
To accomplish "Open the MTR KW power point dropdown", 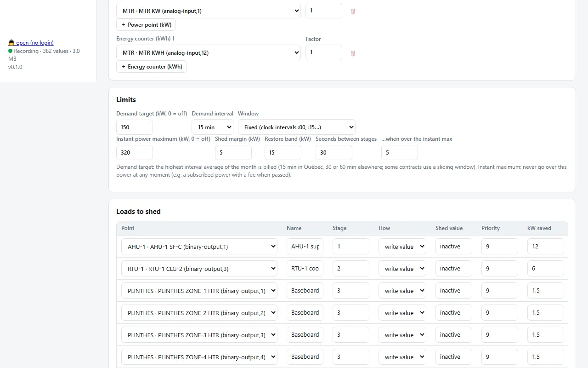I will point(209,11).
